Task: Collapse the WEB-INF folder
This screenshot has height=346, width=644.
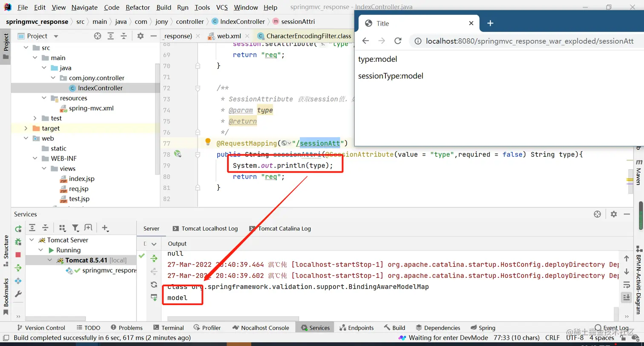Action: coord(35,159)
